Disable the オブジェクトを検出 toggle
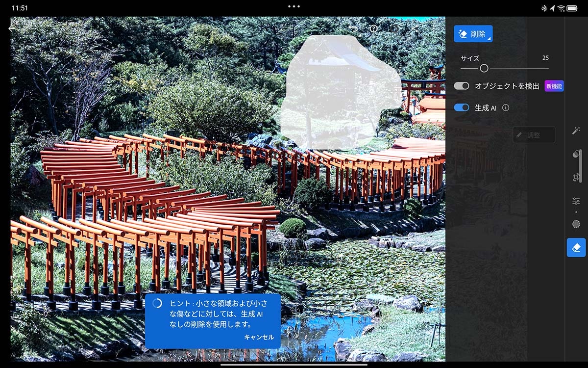 [x=461, y=85]
